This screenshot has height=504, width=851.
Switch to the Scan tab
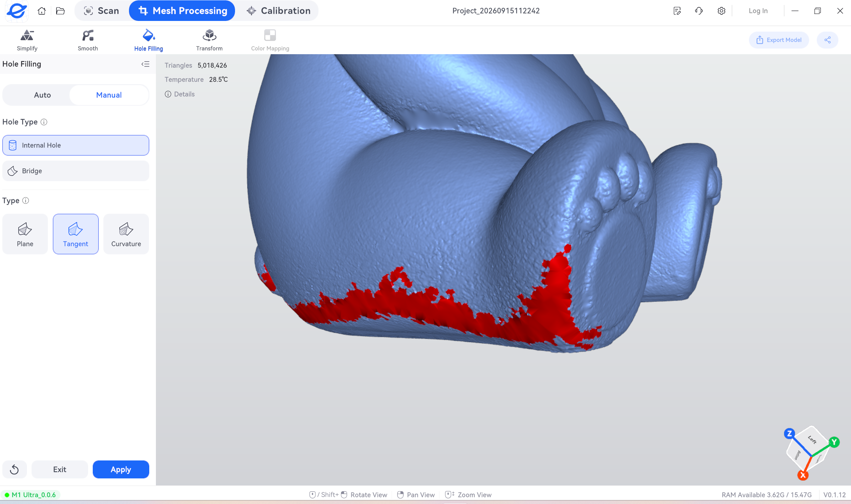point(101,11)
